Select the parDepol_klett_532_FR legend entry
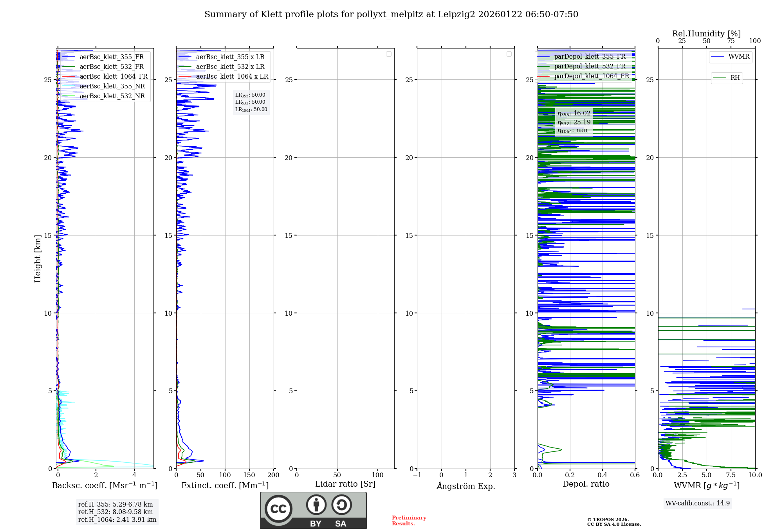Screen dimensions: 783x532 pos(590,66)
